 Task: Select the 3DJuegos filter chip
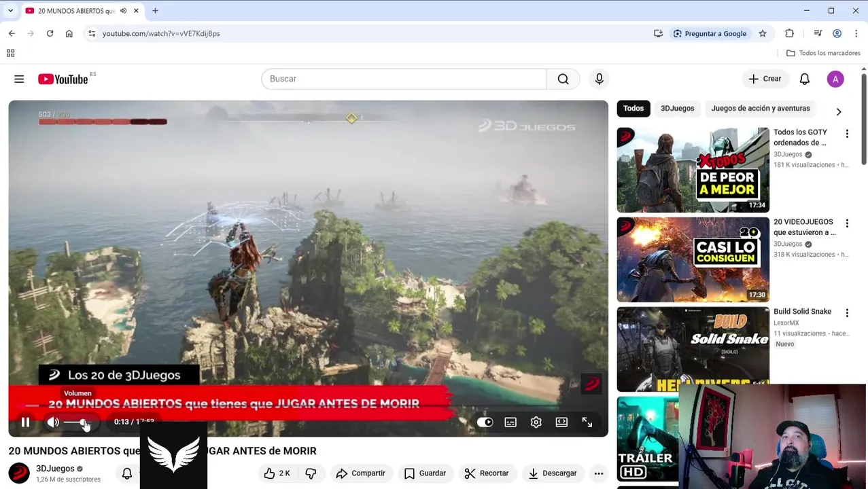tap(678, 108)
